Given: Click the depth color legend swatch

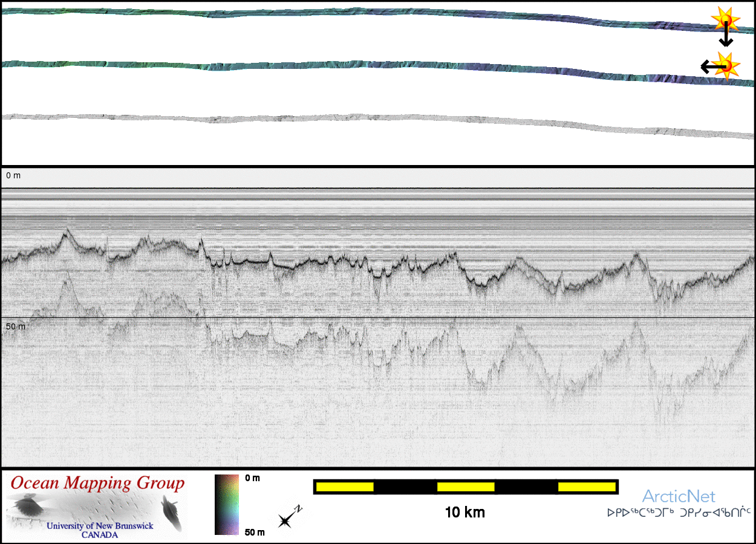Looking at the screenshot, I should (227, 505).
